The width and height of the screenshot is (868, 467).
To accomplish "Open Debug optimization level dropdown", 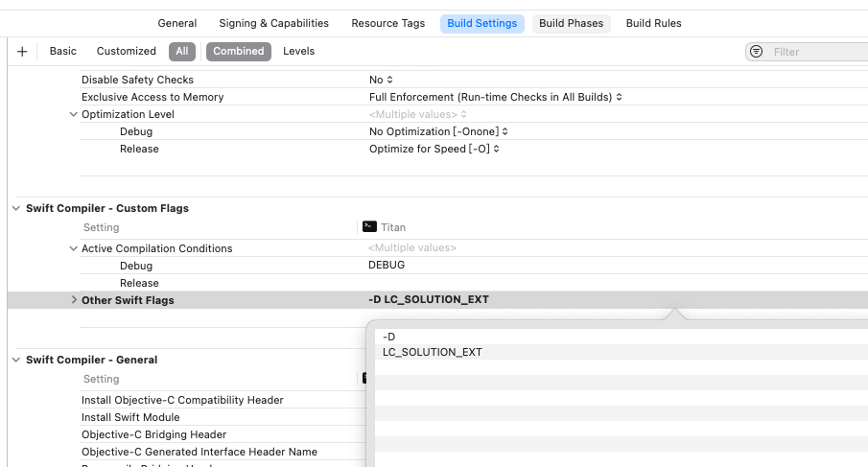I will [438, 131].
